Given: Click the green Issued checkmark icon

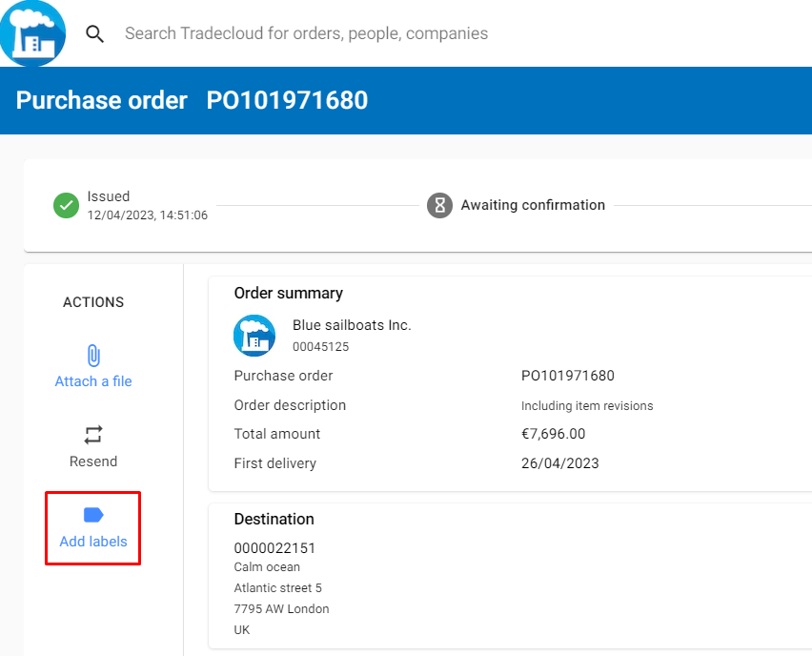Looking at the screenshot, I should 67,205.
